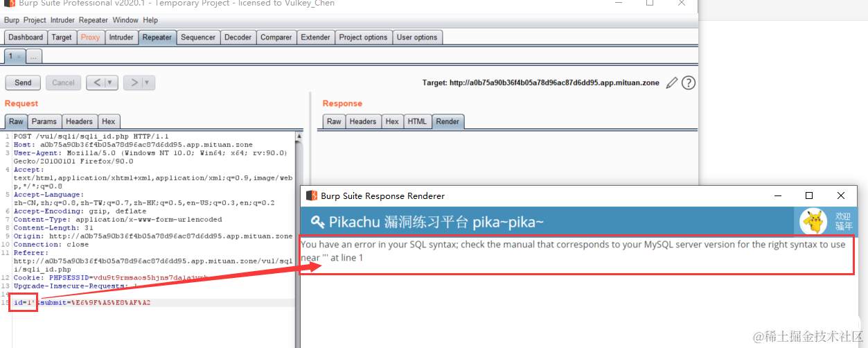
Task: Close the Response Renderer window
Action: tap(841, 196)
